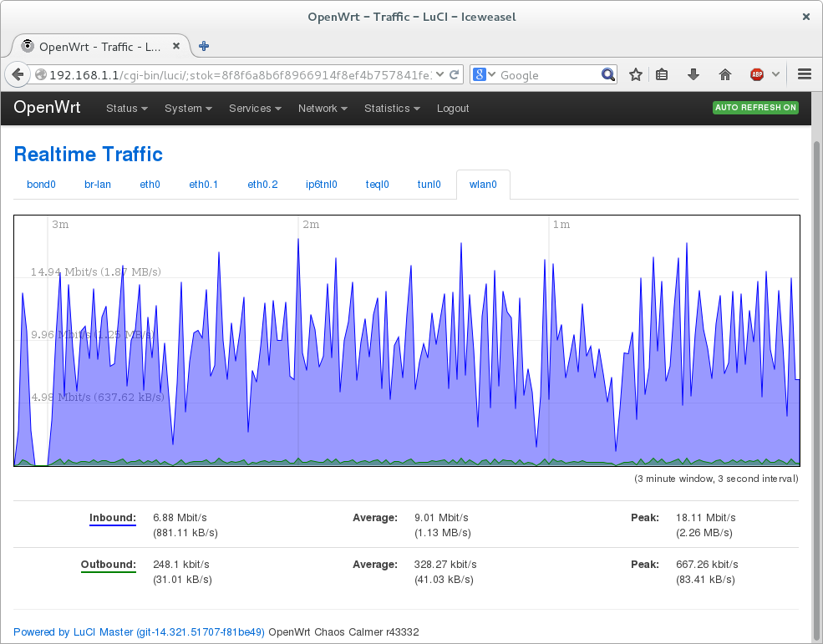Screen dimensions: 823x644
Task: Toggle the AUTO REFRESH ON button
Action: coord(756,108)
